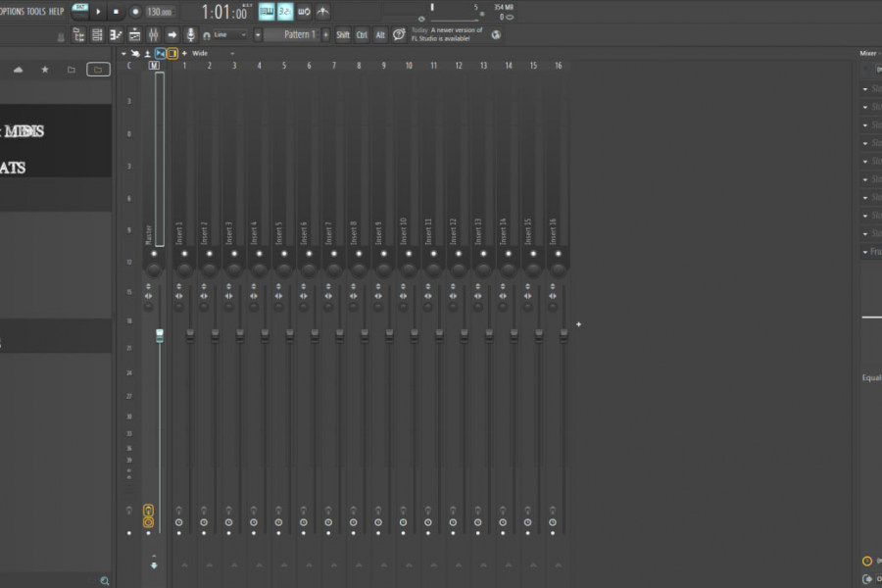Click the metronome icon in transport
882x588 pixels.
(x=322, y=11)
